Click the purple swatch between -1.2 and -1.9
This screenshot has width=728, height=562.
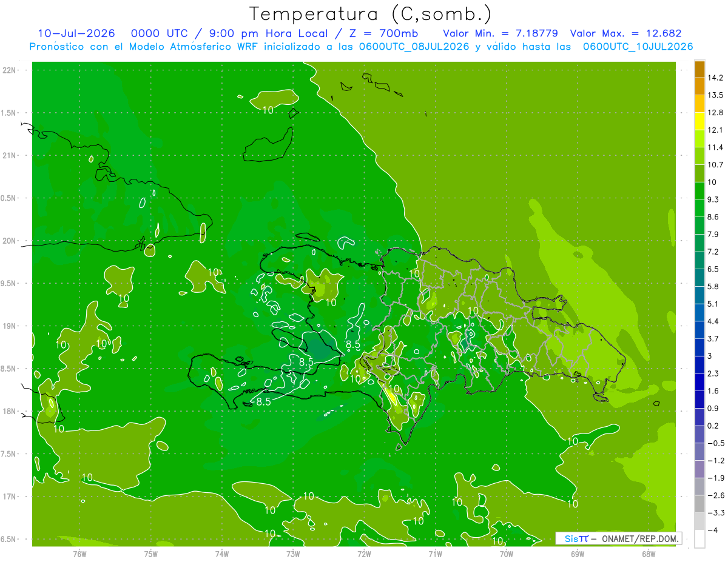[x=699, y=469]
